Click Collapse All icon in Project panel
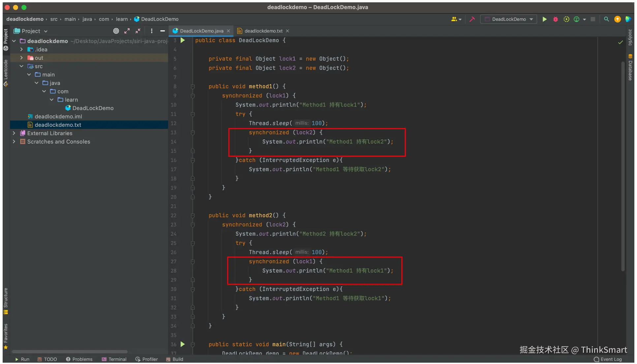This screenshot has height=364, width=637. tap(138, 31)
